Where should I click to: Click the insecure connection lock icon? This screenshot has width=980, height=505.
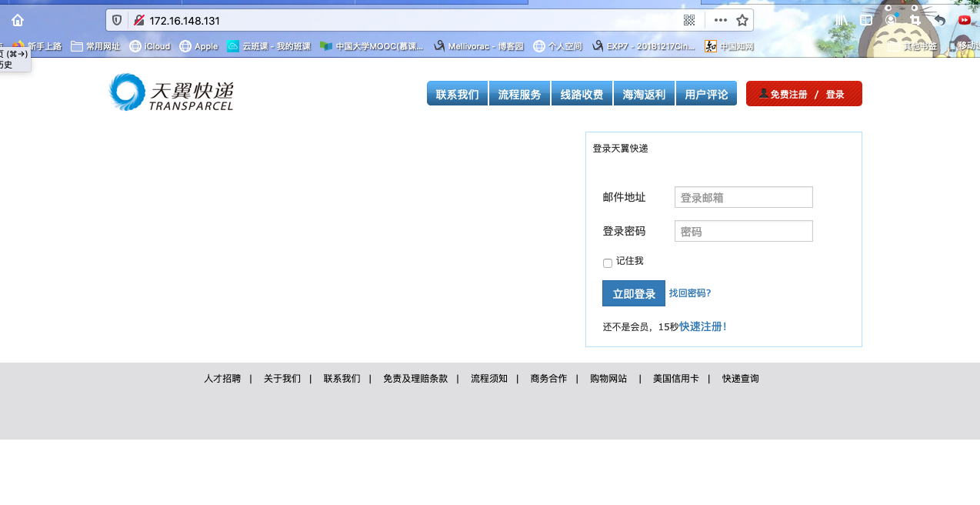coord(138,21)
